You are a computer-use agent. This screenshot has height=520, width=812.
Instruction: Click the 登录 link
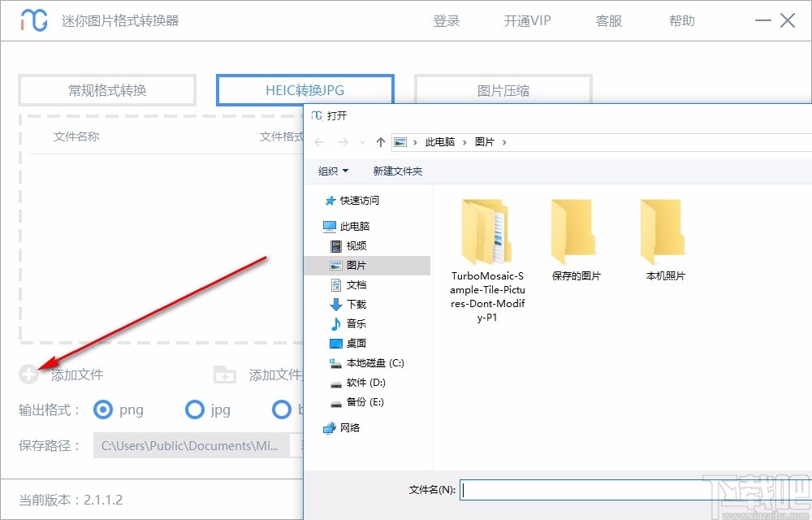point(447,21)
